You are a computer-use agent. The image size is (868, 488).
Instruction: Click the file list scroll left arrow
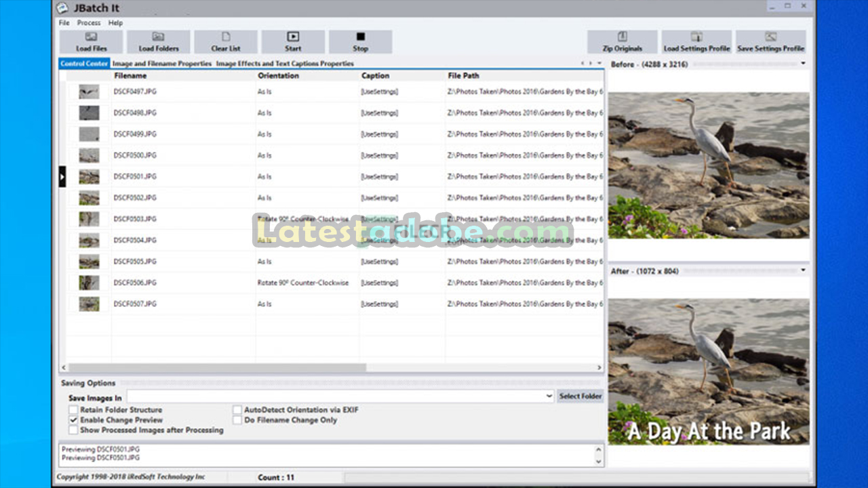(x=64, y=368)
